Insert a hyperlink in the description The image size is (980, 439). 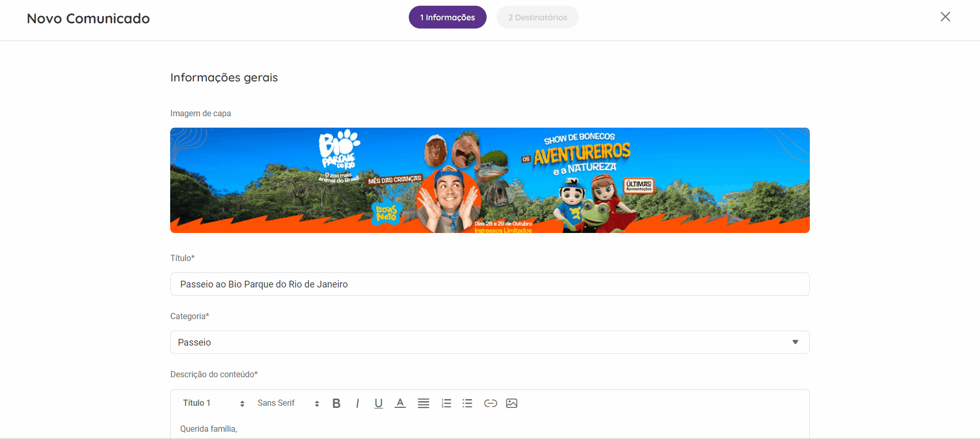point(490,403)
